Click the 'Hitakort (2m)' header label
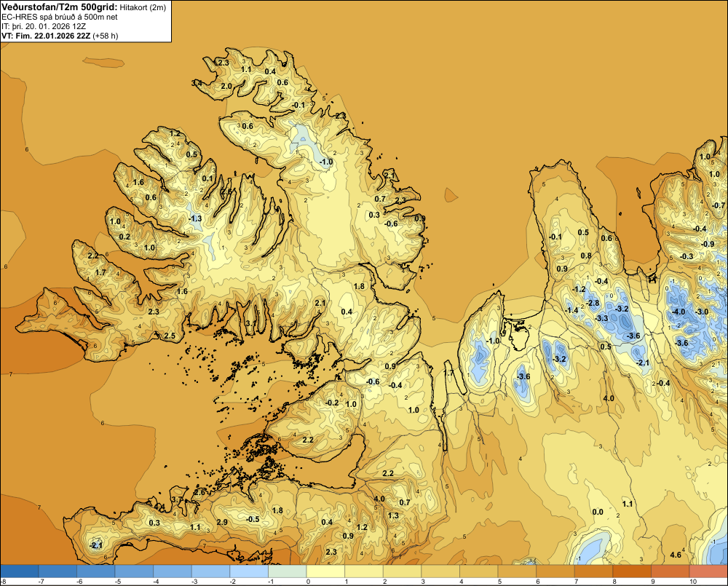This screenshot has width=728, height=586. [143, 7]
